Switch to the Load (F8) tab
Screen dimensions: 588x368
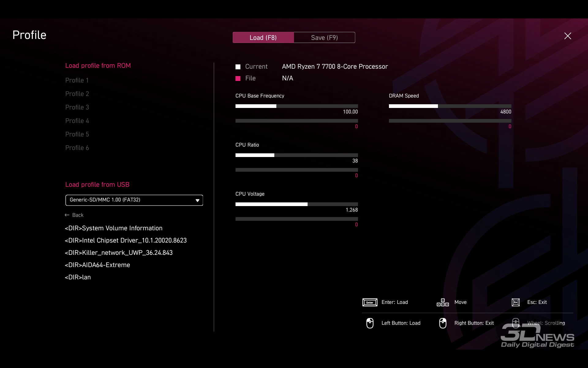pyautogui.click(x=263, y=37)
